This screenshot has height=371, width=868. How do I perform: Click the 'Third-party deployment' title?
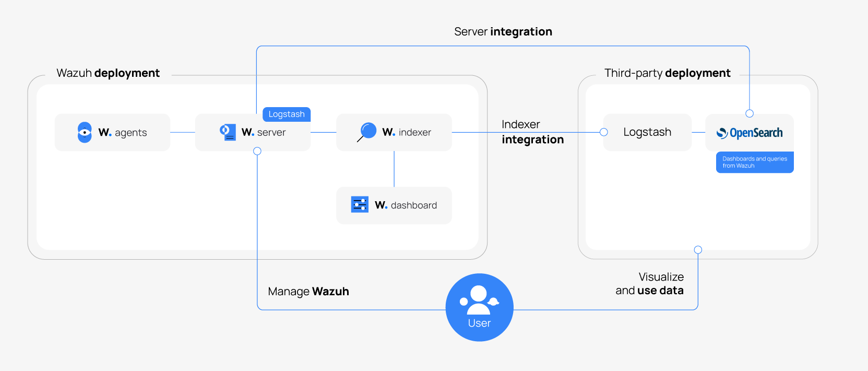[x=667, y=73]
